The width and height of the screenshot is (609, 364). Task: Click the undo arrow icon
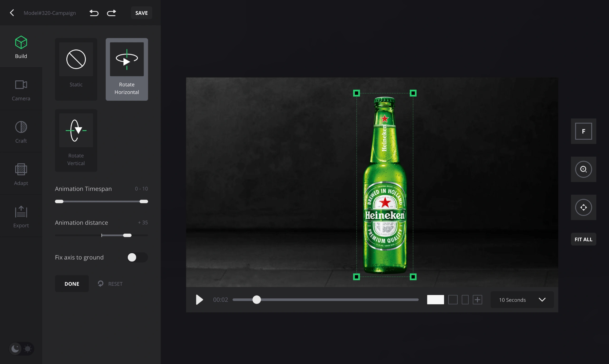(x=94, y=13)
